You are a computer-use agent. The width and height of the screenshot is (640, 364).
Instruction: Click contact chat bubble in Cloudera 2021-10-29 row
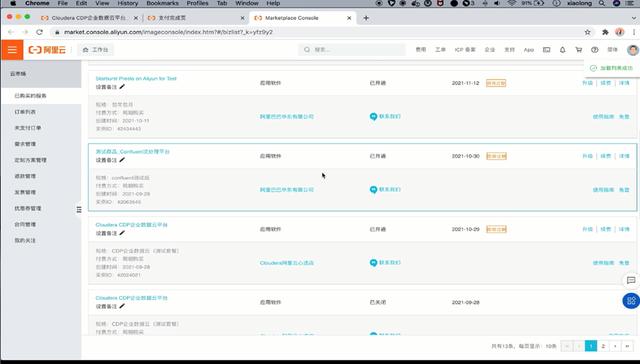[373, 263]
